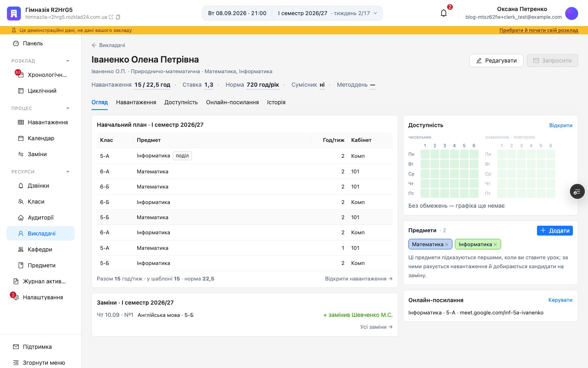The height and width of the screenshot is (368, 588).
Task: Open Кафедри in the sidebar
Action: click(41, 249)
